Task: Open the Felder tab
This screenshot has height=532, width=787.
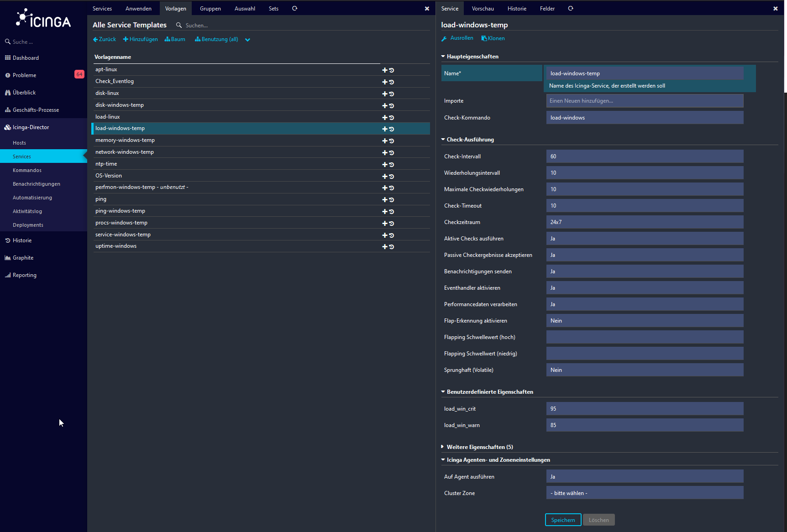Action: pos(547,9)
